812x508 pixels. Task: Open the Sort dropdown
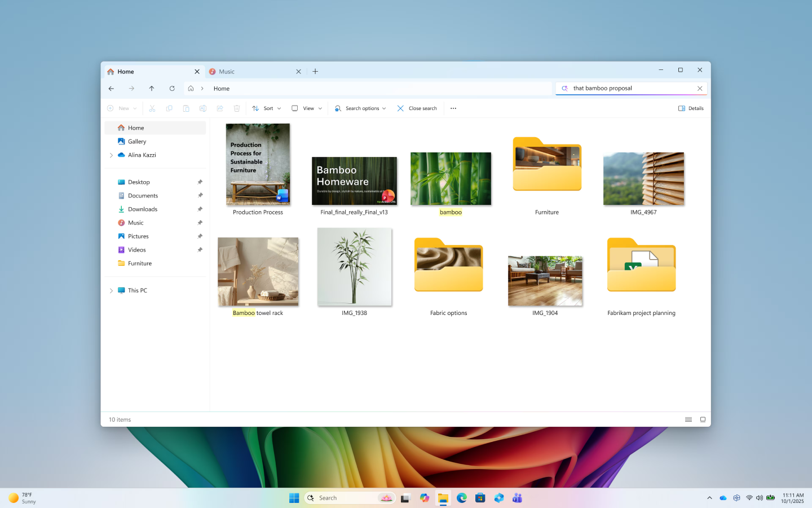click(267, 108)
